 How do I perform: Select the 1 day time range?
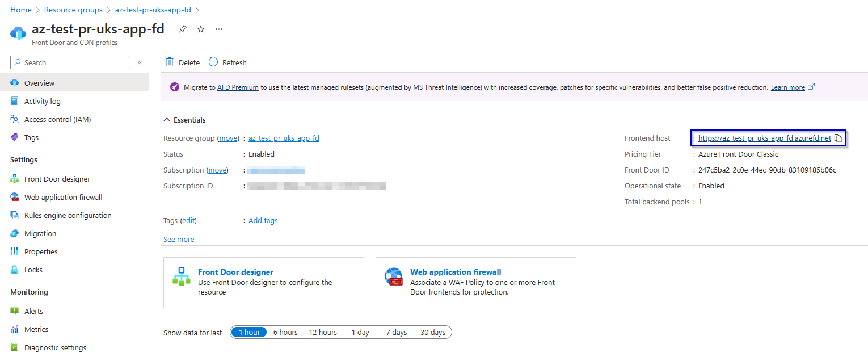(x=360, y=332)
